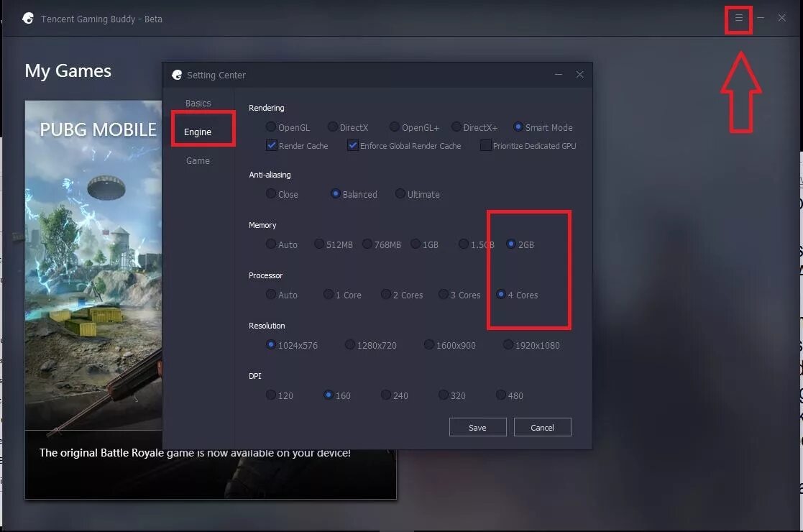Set processor to 1 Core
The image size is (803, 532).
(329, 295)
